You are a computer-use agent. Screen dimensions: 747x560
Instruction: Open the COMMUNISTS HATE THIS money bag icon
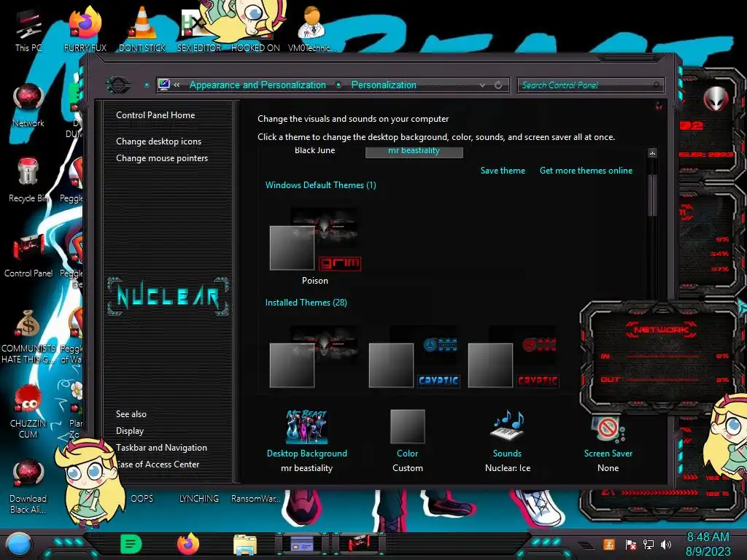click(28, 337)
